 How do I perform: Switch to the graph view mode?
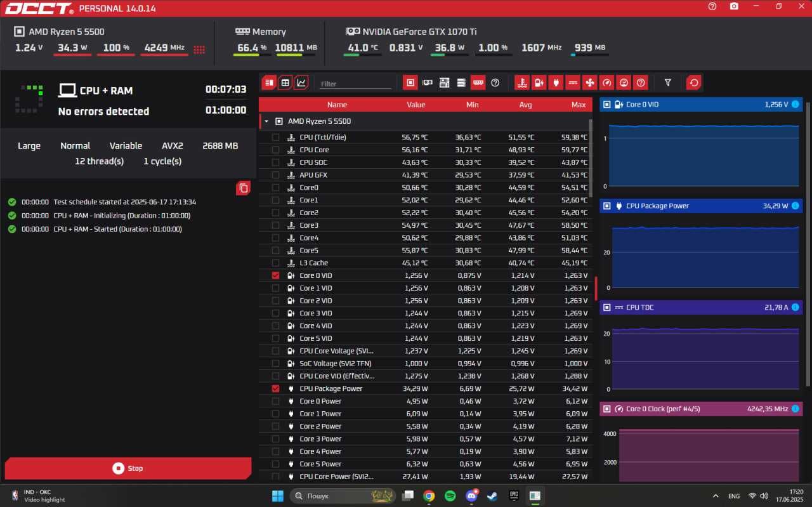tap(301, 82)
